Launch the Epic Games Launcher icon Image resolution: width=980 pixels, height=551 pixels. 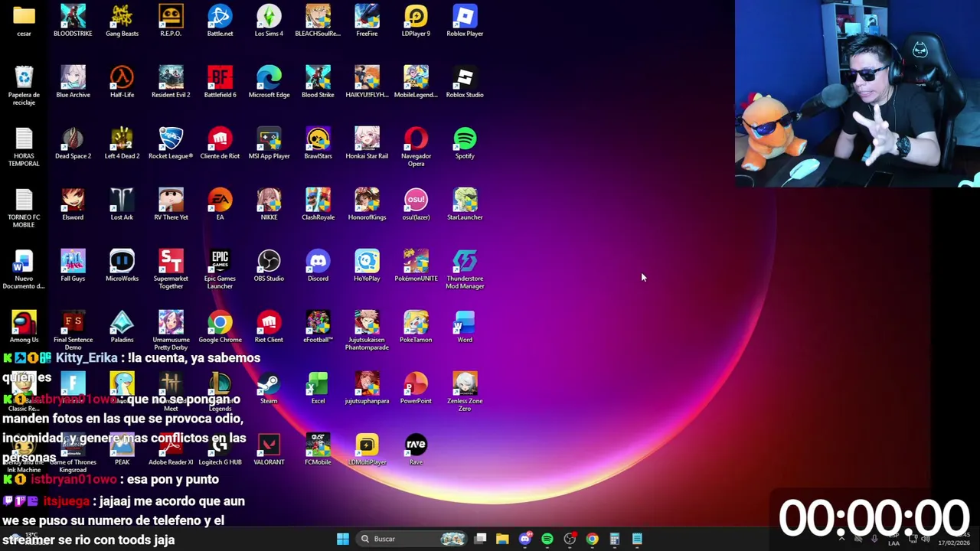tap(220, 269)
